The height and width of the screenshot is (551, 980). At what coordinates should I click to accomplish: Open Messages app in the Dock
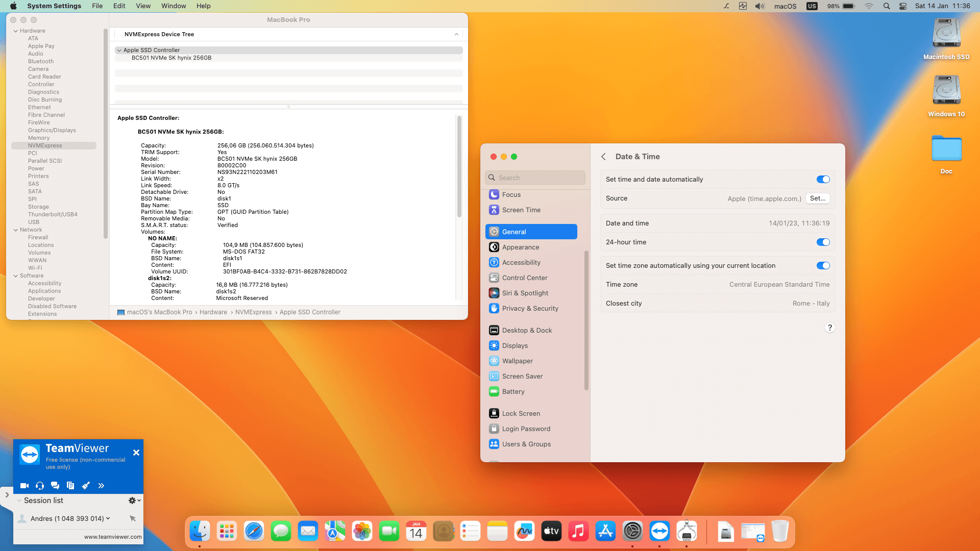click(281, 531)
